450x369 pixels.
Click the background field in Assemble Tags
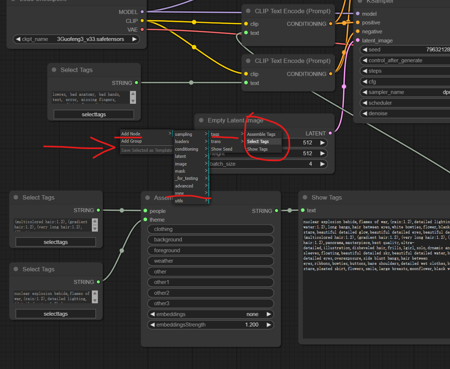[211, 240]
